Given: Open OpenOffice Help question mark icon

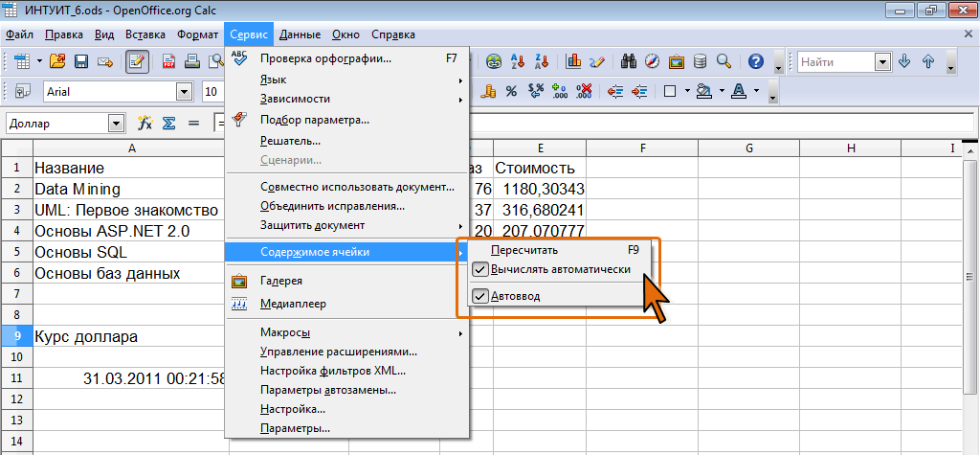Looking at the screenshot, I should click(x=756, y=61).
